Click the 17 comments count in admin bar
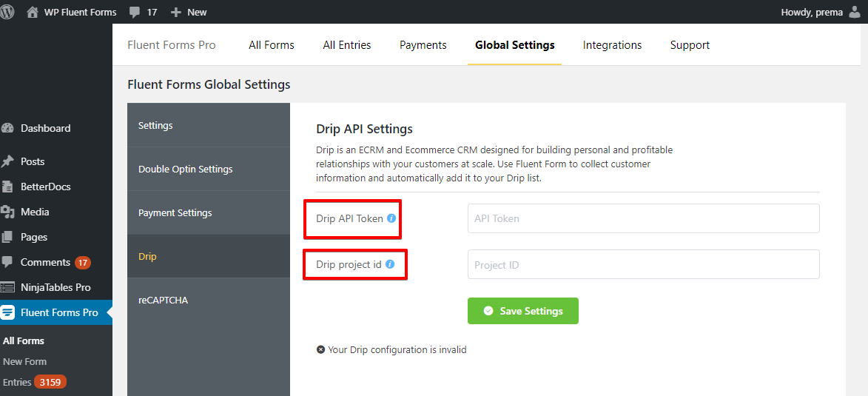 152,12
